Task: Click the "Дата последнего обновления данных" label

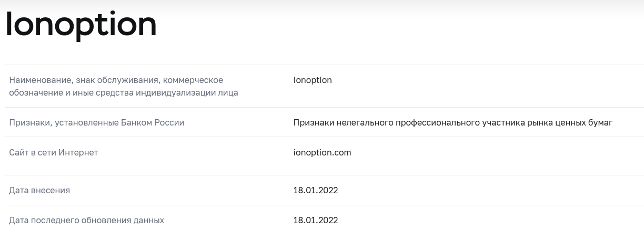Action: coord(87,221)
